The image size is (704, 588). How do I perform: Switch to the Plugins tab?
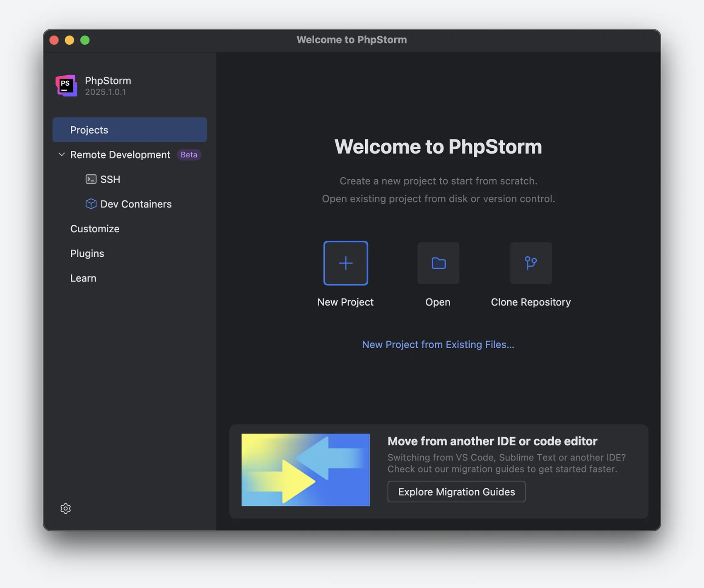(87, 253)
